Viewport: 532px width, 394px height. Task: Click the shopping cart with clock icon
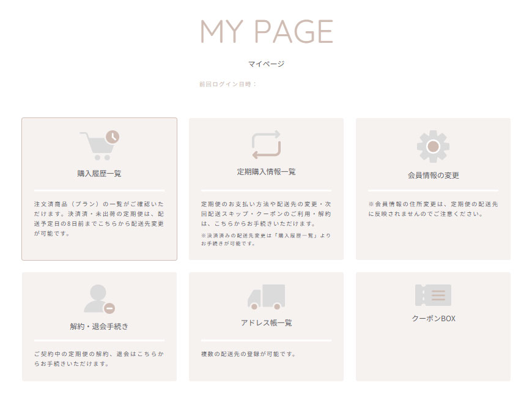click(99, 145)
